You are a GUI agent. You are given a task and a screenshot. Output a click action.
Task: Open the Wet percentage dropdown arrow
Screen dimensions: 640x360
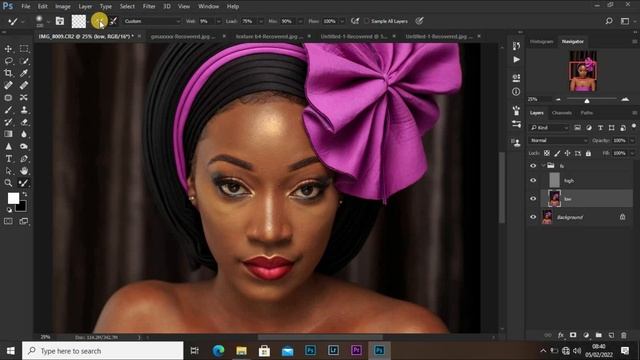point(218,21)
